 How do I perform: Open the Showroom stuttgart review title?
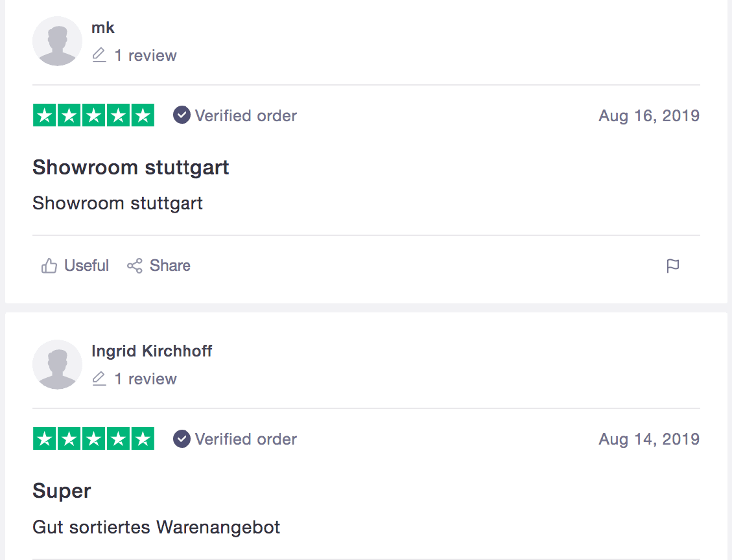131,167
